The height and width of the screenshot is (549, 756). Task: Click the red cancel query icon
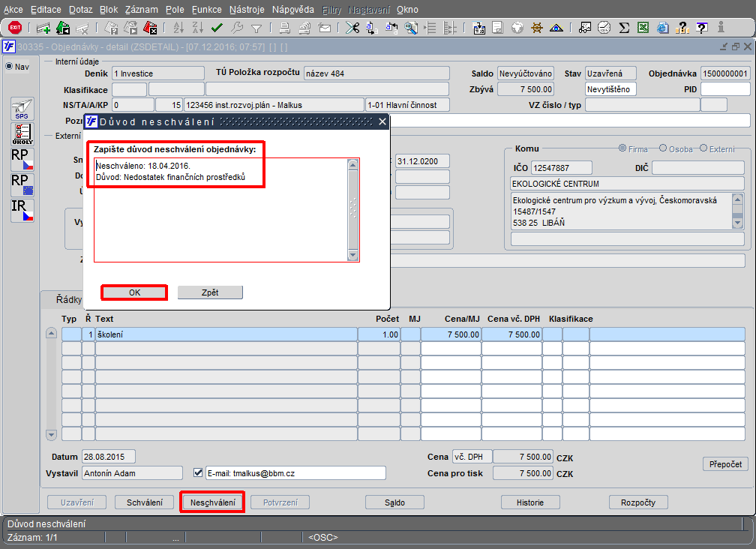(151, 28)
